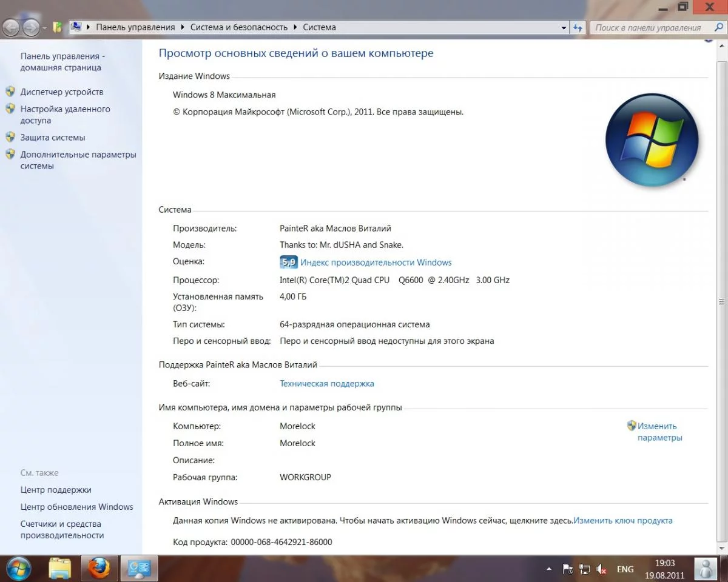
Task: Open address bar history dropdown
Action: 564,28
